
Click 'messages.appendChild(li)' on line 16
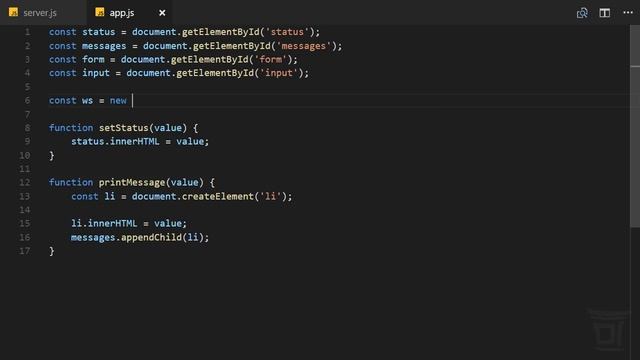(x=137, y=238)
